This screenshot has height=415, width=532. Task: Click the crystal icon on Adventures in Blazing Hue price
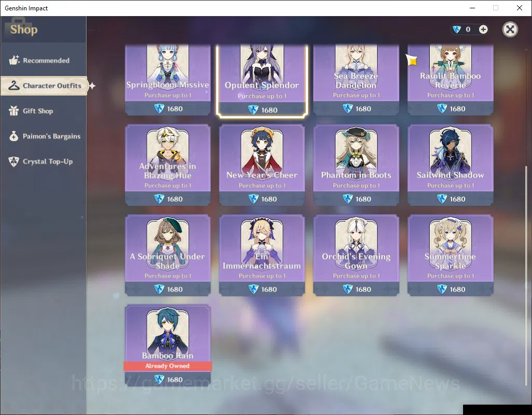coord(159,199)
